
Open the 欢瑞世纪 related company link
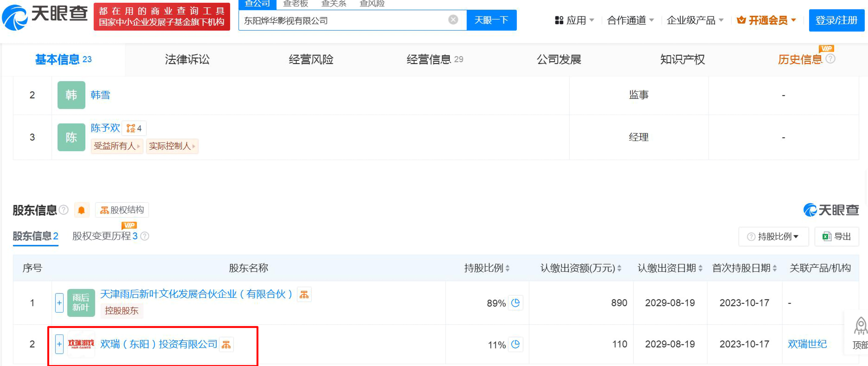807,344
